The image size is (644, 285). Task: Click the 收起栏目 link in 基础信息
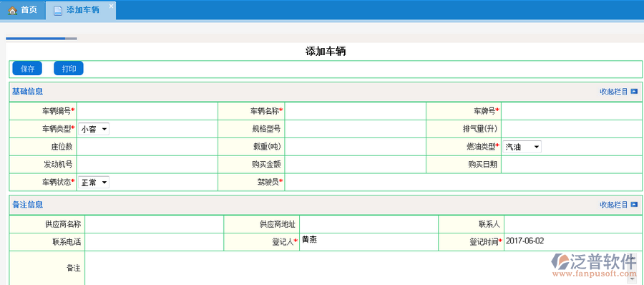[614, 91]
